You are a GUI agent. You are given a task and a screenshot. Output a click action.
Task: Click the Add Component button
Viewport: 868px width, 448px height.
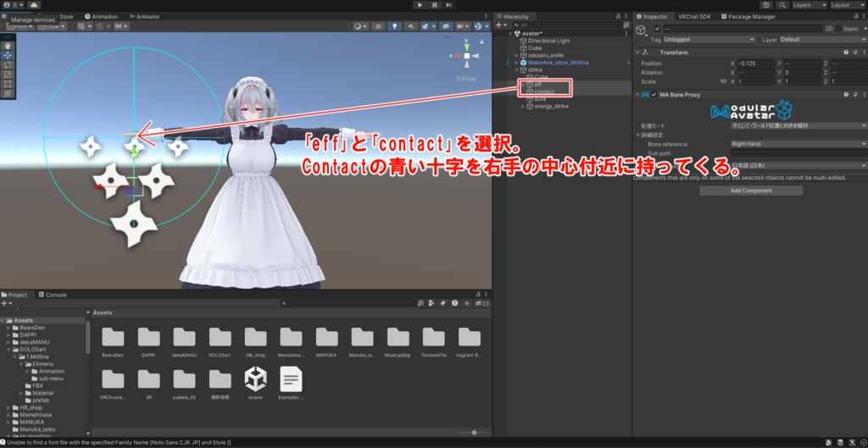coord(751,191)
